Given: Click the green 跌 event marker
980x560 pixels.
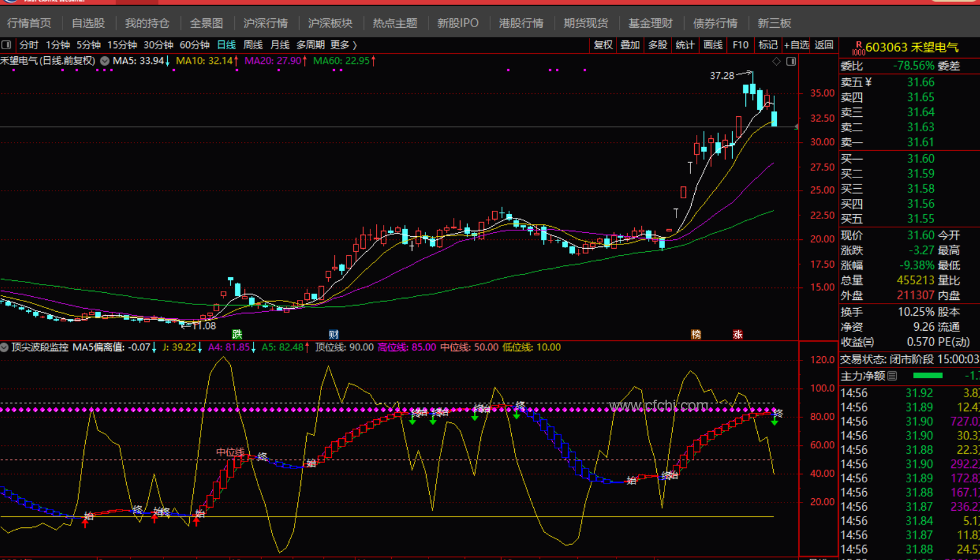Looking at the screenshot, I should (x=237, y=334).
